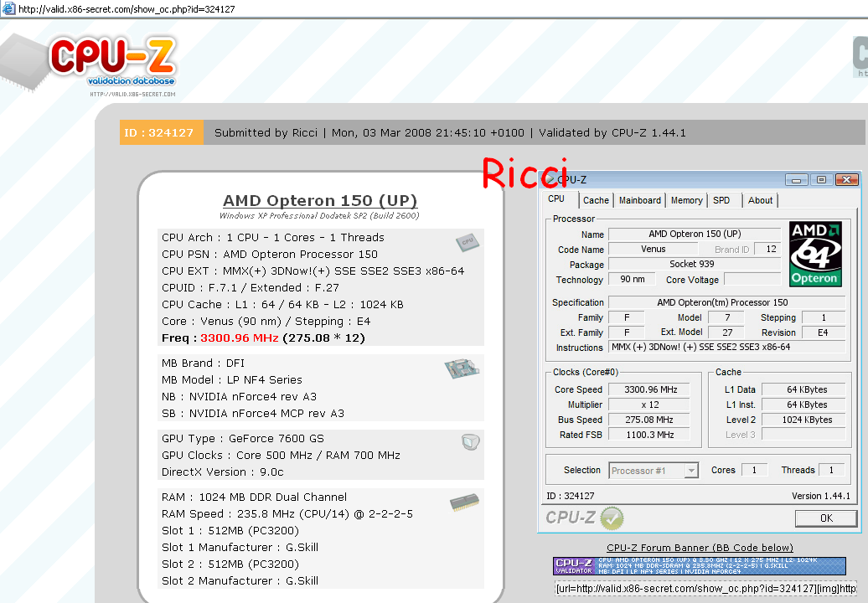Click the empty Core Voltage field
The image size is (868, 603).
pyautogui.click(x=752, y=280)
